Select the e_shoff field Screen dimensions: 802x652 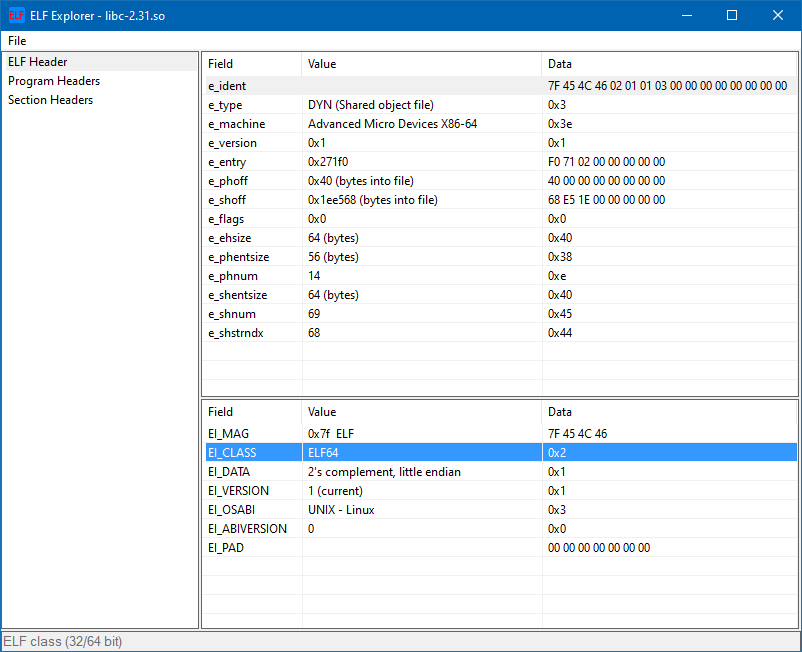coord(227,200)
